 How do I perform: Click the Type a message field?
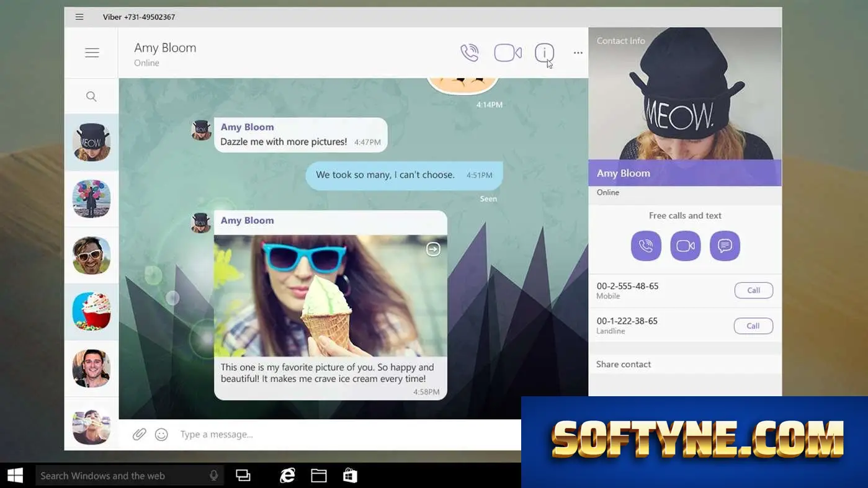tap(347, 435)
